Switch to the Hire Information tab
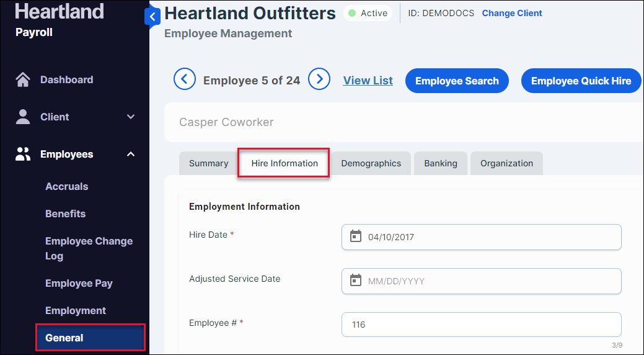644x355 pixels. (x=285, y=163)
